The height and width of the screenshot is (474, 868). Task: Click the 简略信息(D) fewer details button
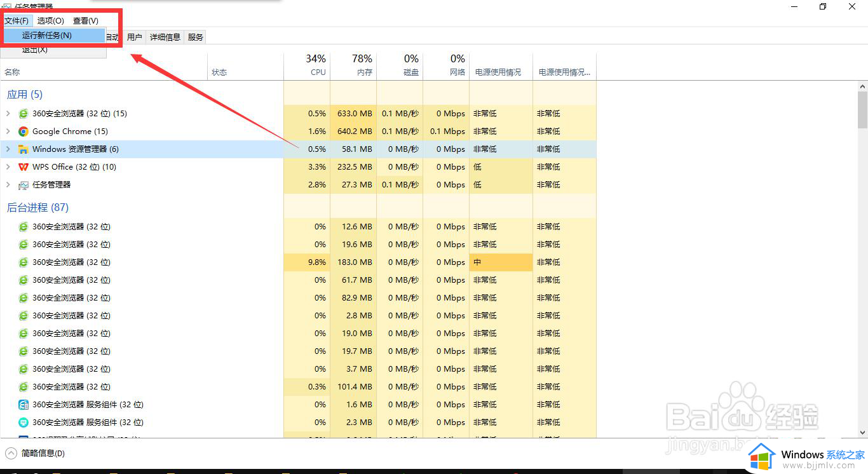click(x=43, y=454)
